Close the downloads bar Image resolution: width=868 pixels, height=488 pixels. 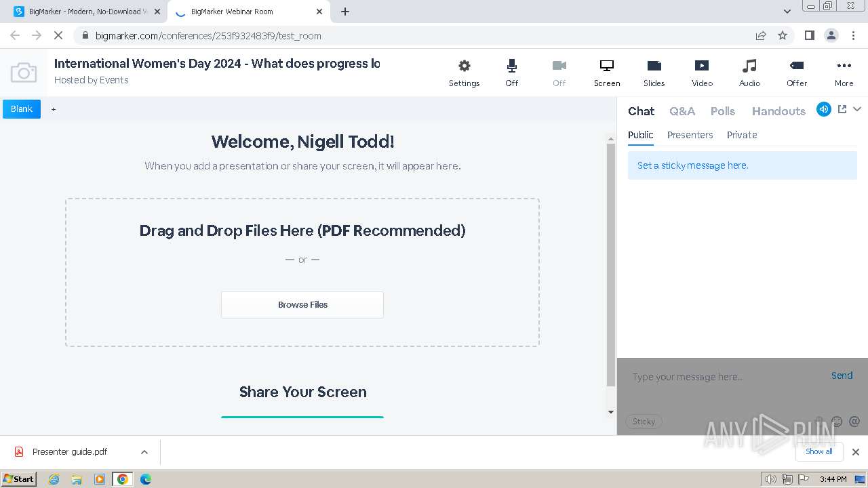point(856,452)
